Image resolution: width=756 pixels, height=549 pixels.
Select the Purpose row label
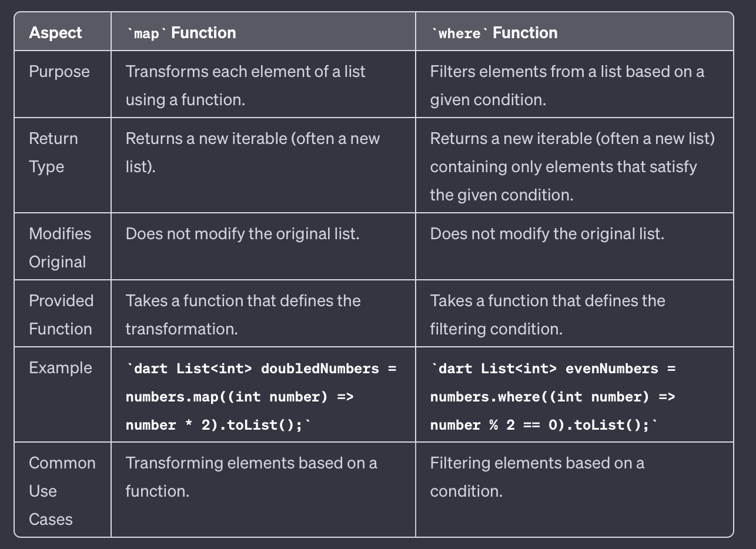59,72
